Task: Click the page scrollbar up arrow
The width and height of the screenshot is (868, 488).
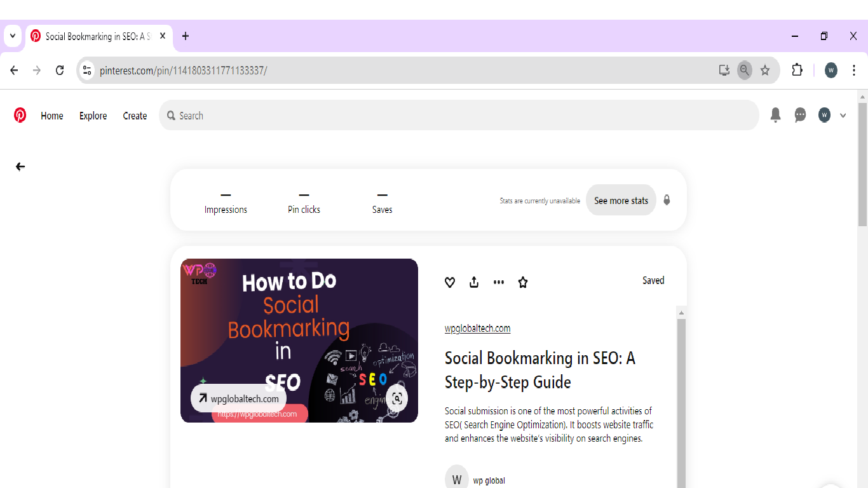Action: 862,97
